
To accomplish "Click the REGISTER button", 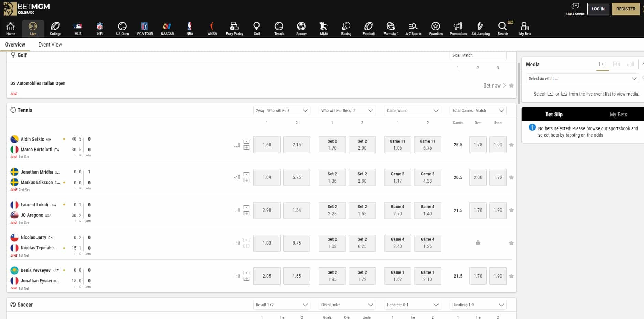I will (626, 9).
